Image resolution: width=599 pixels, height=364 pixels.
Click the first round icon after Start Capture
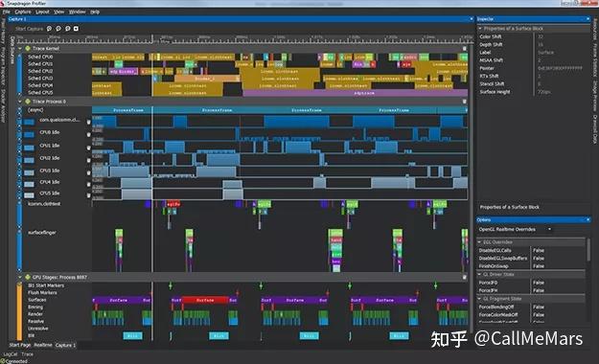coord(49,29)
